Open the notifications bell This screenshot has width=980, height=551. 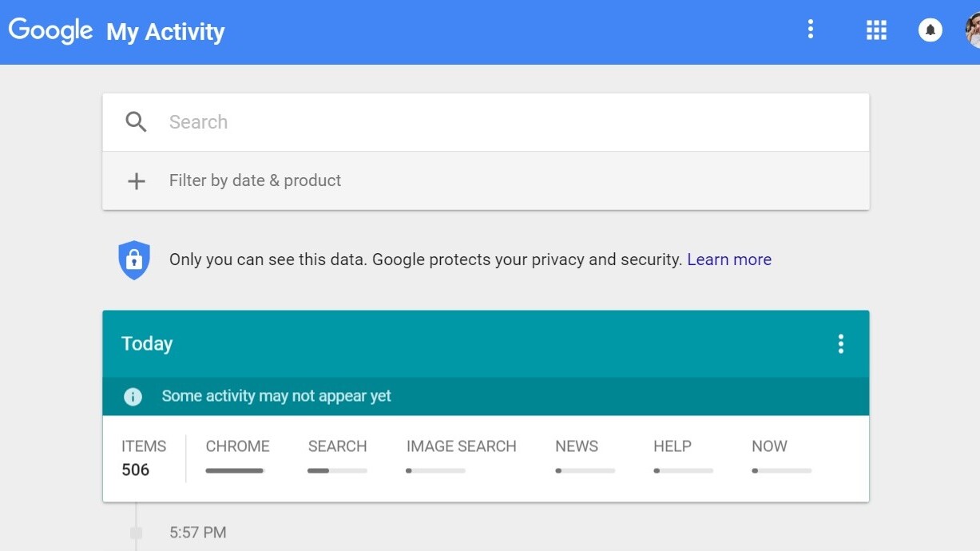coord(930,30)
